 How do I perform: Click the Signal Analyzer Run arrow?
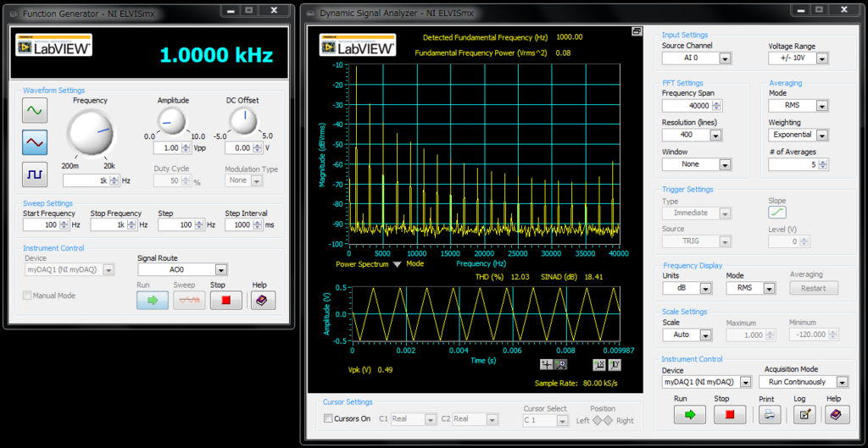690,414
